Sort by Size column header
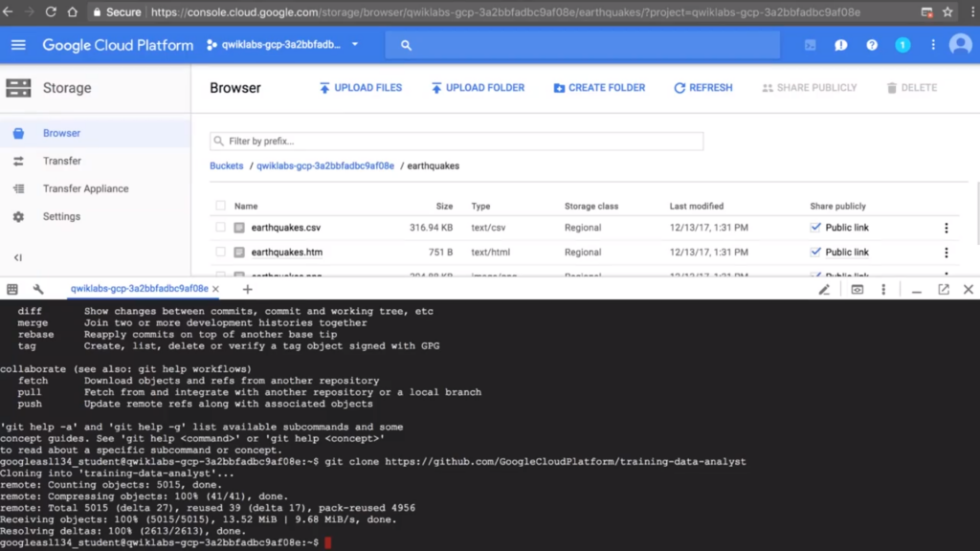 (444, 207)
